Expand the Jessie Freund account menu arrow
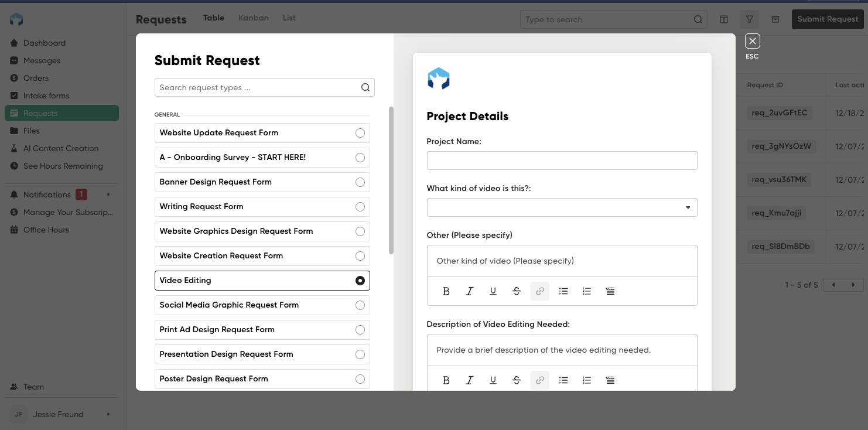The image size is (868, 430). 108,414
